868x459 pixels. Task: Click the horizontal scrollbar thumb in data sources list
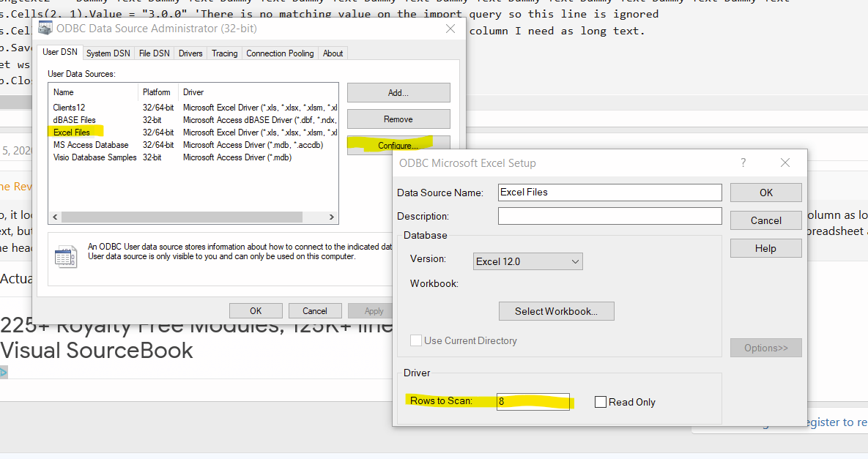pyautogui.click(x=182, y=217)
